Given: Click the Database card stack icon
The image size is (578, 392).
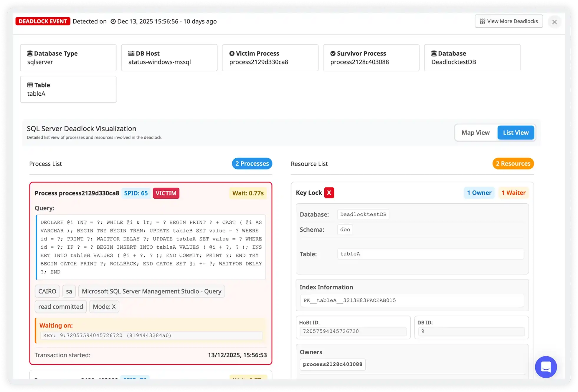Looking at the screenshot, I should (434, 54).
